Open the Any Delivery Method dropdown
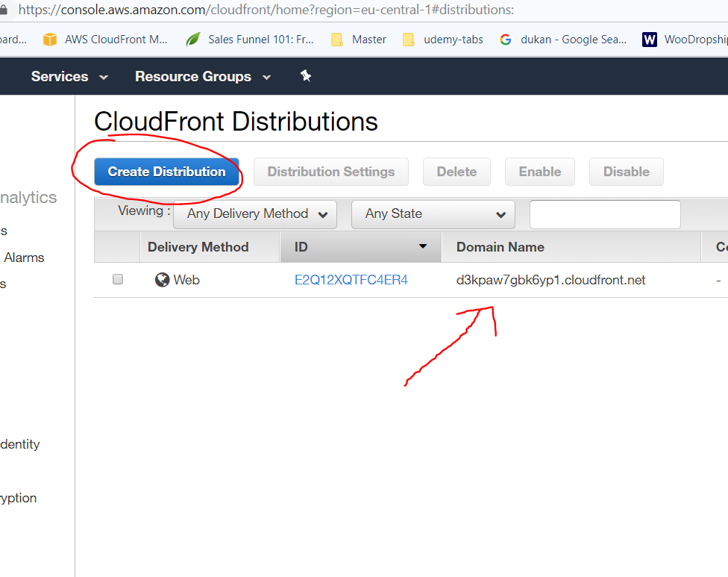The image size is (728, 577). 255,214
